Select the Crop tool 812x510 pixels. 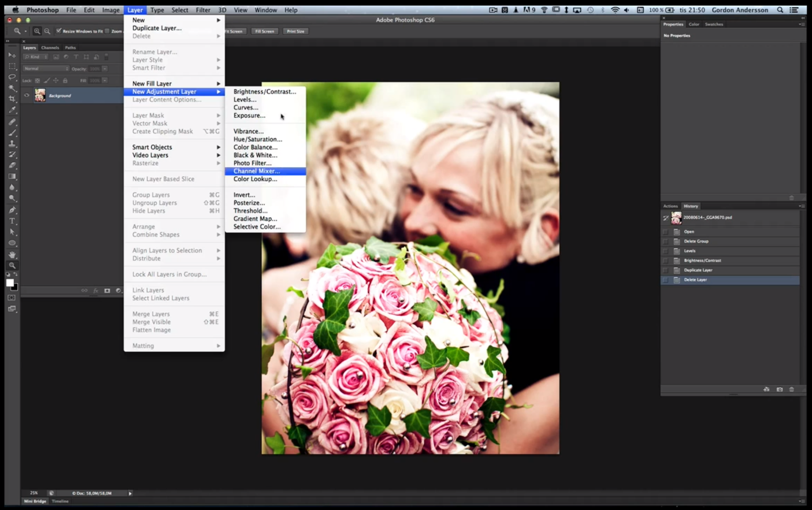[x=12, y=99]
